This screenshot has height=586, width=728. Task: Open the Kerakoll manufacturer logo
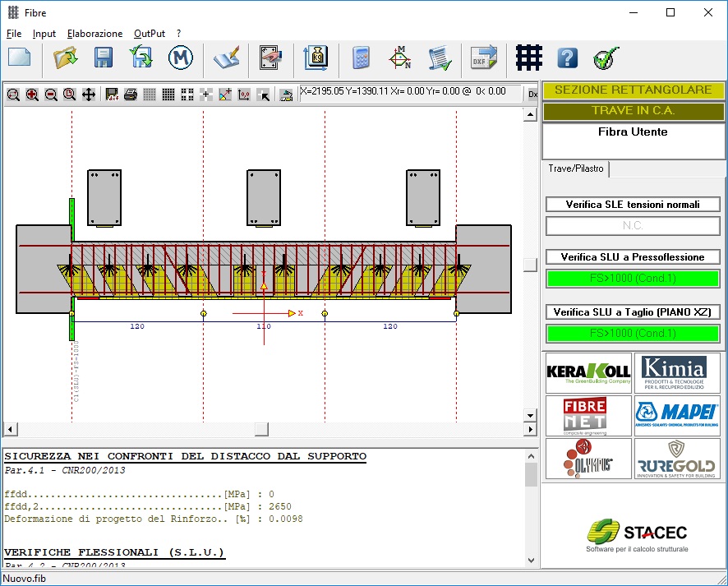588,373
